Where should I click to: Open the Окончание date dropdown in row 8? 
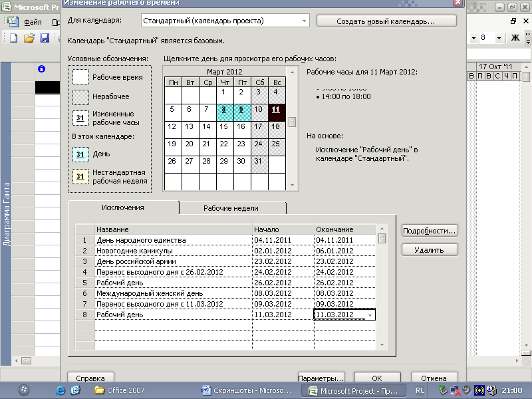pyautogui.click(x=370, y=315)
